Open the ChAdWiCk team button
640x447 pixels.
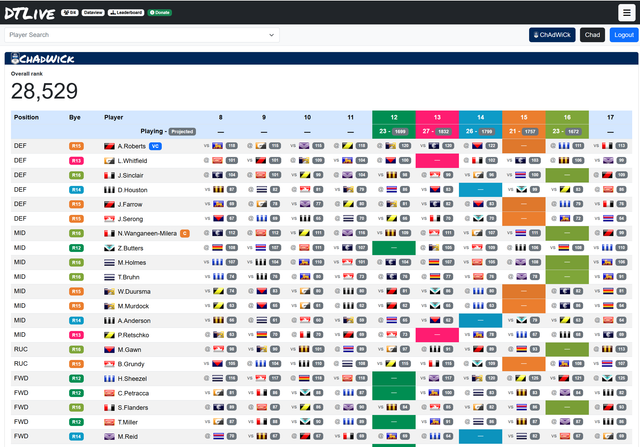point(552,34)
